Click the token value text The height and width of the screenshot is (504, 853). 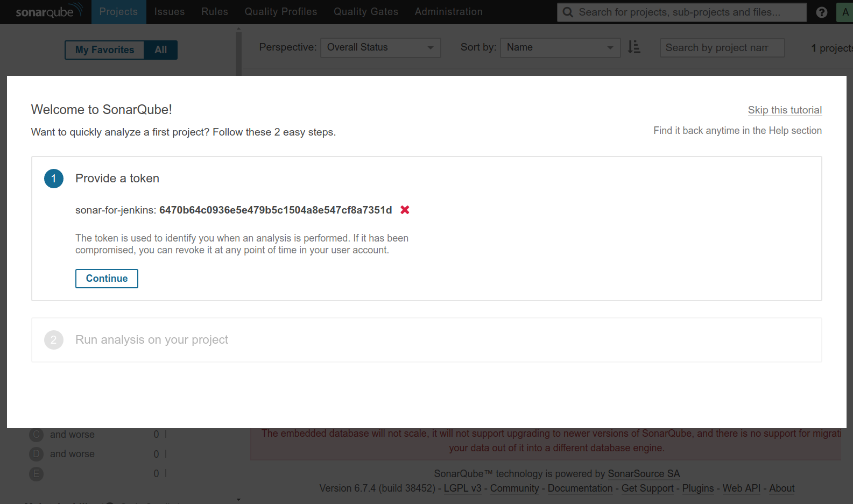pyautogui.click(x=276, y=210)
